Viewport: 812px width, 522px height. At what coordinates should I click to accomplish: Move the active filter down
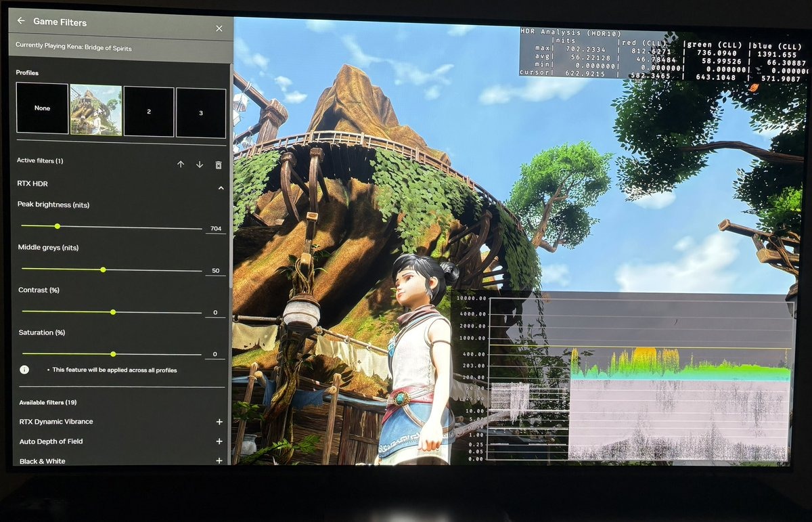click(x=200, y=165)
